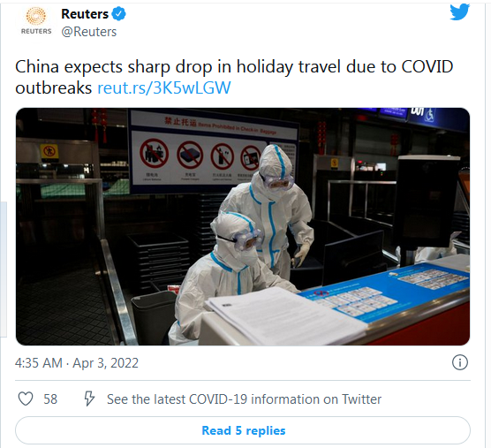See the latest COVID-19 information on Twitter

point(244,399)
